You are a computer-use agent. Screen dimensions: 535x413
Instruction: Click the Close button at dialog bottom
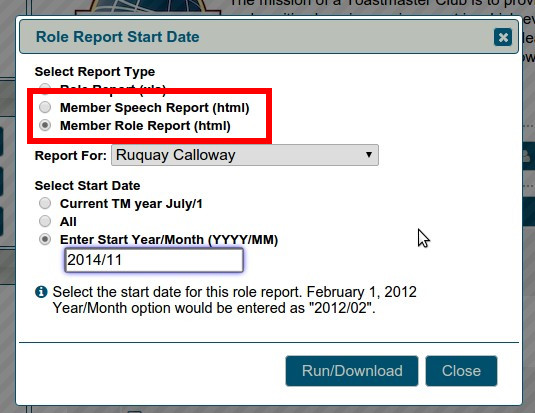(x=461, y=371)
